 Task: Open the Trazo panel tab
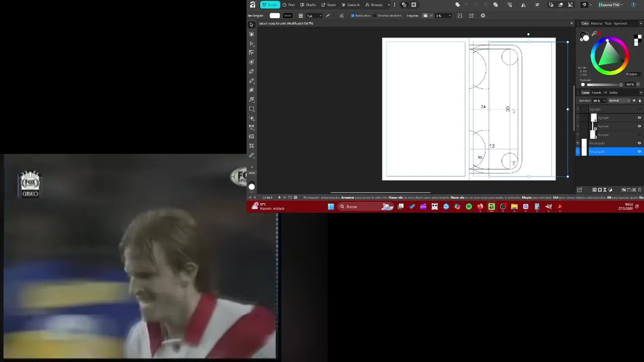608,23
